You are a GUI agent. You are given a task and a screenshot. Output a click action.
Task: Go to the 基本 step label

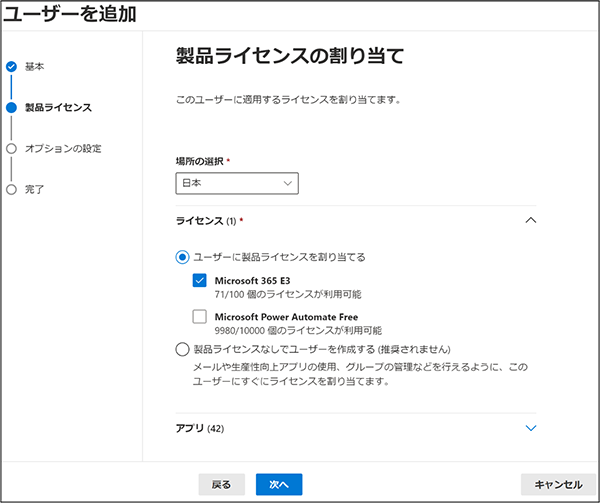(x=34, y=67)
